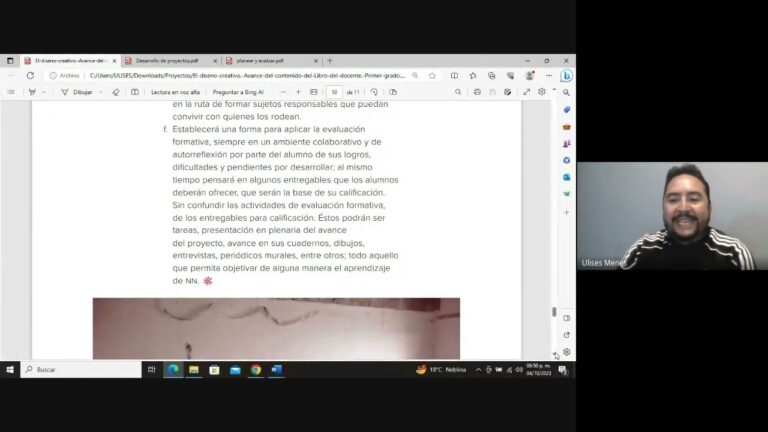Select the PDF highlight tool
This screenshot has width=768, height=432.
tap(32, 92)
